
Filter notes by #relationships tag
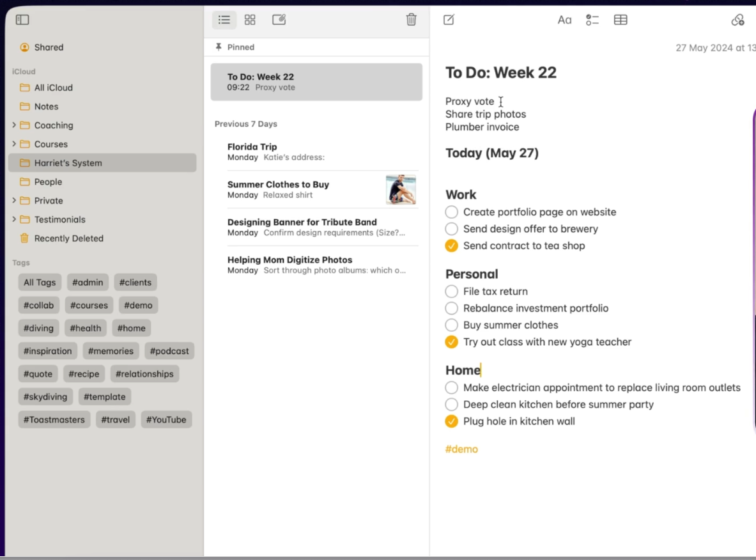tap(144, 374)
